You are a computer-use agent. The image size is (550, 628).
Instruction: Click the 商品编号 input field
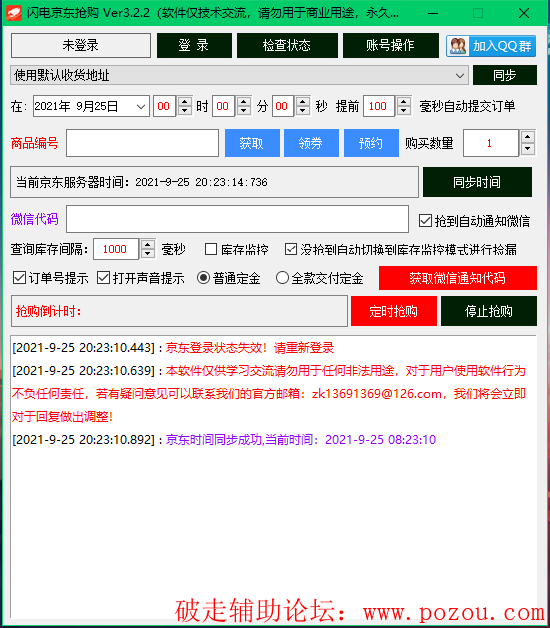click(x=143, y=143)
